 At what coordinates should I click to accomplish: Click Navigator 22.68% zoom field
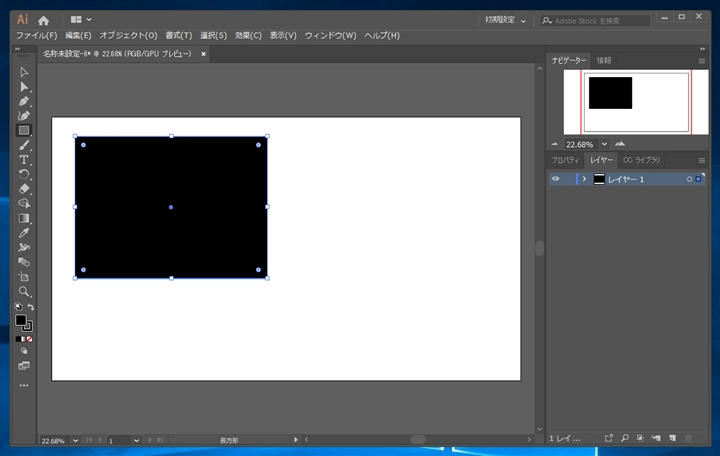(581, 145)
